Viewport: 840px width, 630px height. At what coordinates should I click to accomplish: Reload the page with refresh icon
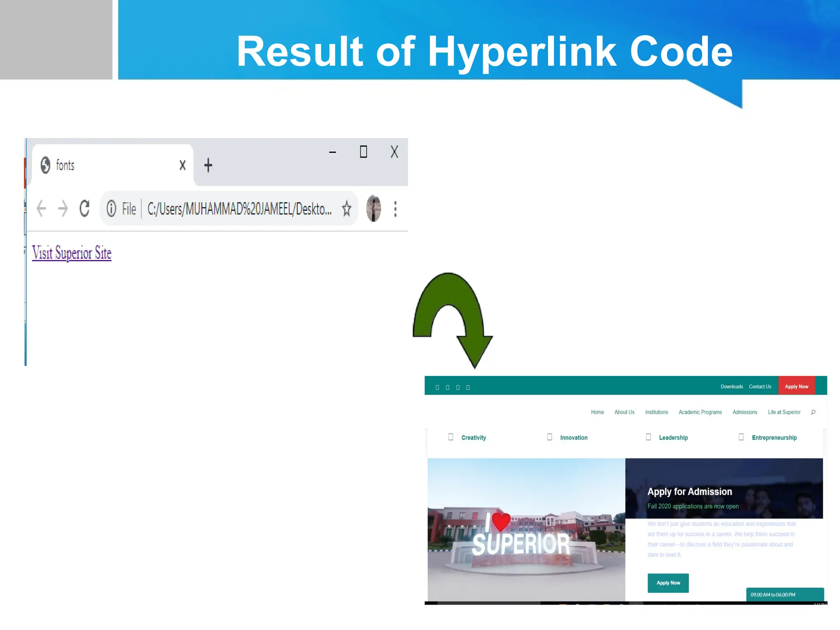84,208
